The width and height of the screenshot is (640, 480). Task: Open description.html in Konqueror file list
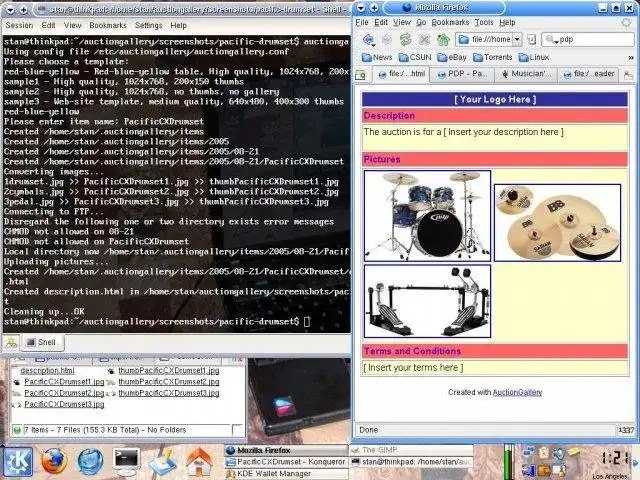[x=47, y=371]
